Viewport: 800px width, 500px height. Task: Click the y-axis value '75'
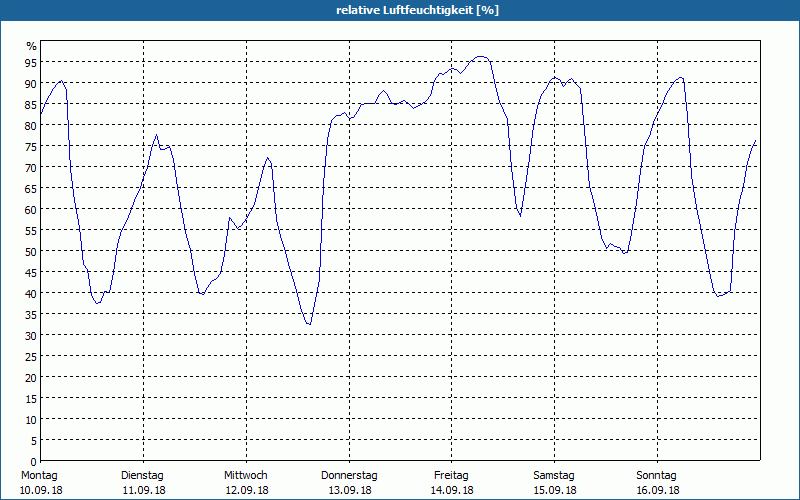tap(31, 146)
